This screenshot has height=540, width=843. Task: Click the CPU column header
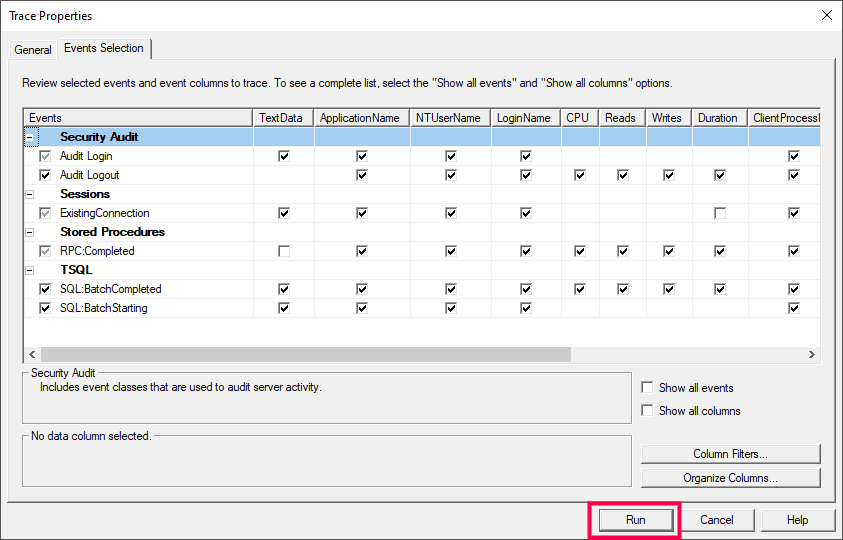[580, 118]
